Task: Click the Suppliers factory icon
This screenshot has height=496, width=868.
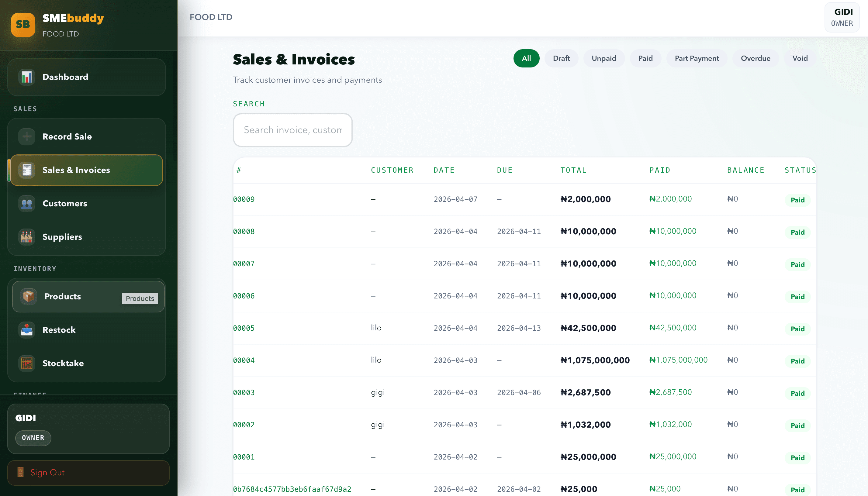Action: coord(26,237)
